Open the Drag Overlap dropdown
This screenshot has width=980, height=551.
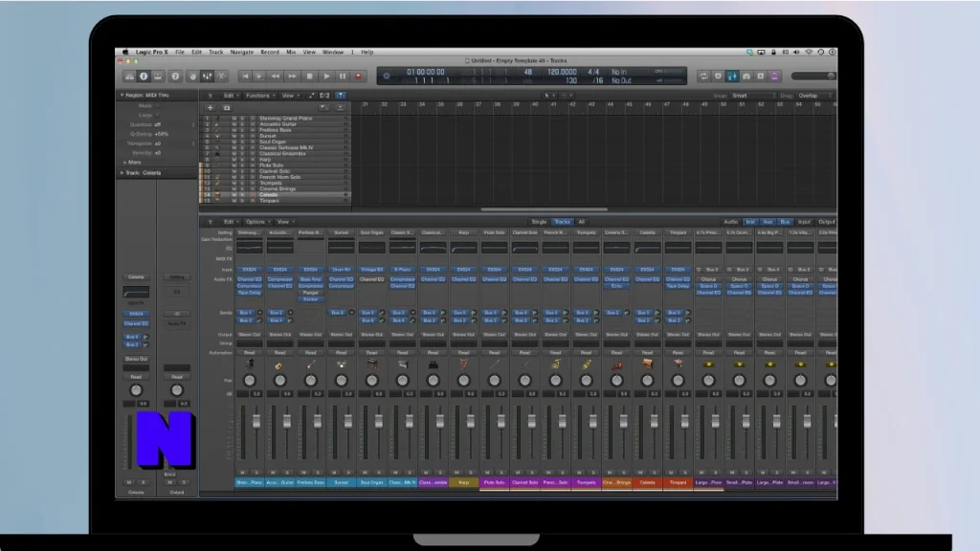[815, 96]
